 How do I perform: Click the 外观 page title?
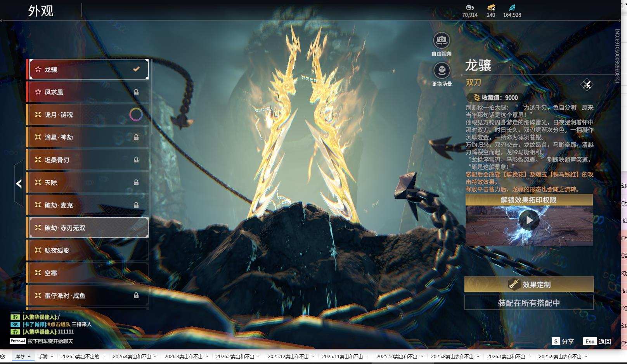pos(41,10)
